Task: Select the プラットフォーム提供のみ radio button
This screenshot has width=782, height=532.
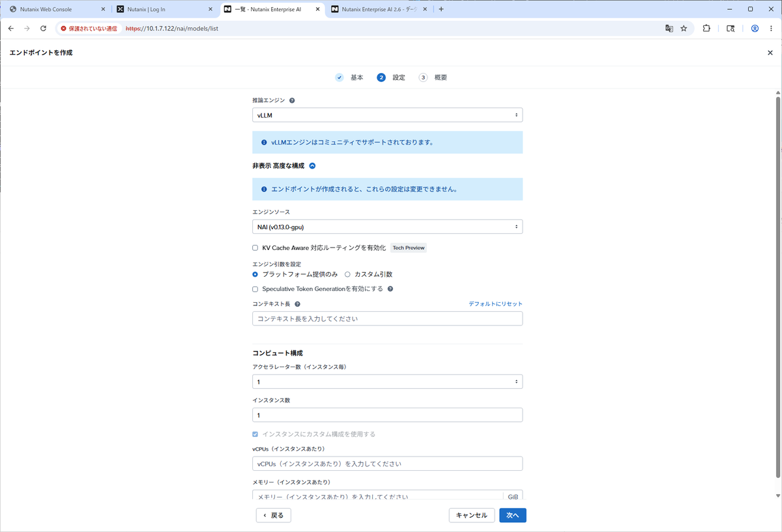Action: (x=255, y=274)
